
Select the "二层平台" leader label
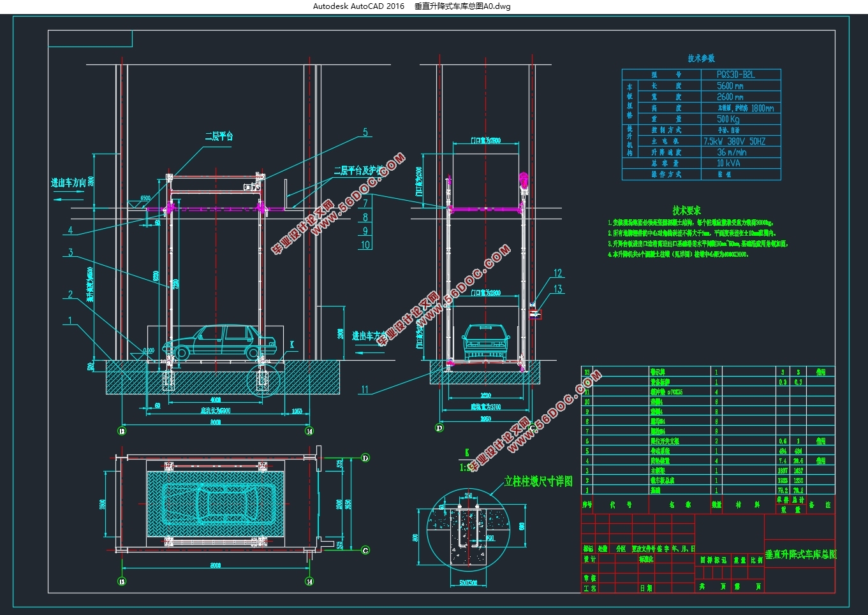click(x=219, y=136)
